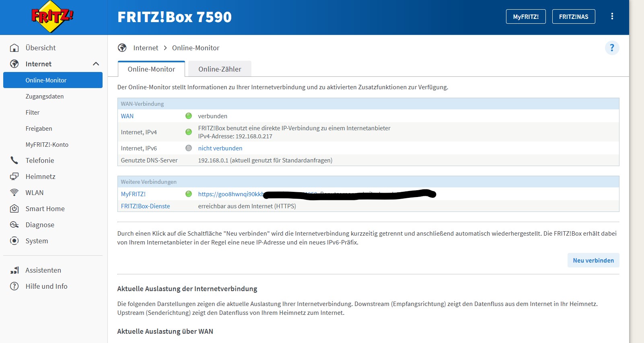Click the WAN link

point(127,116)
